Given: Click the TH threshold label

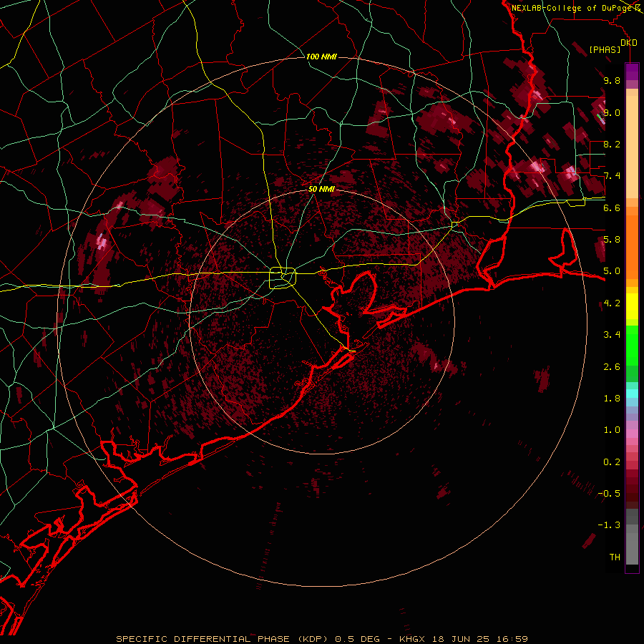Looking at the screenshot, I should (x=615, y=557).
